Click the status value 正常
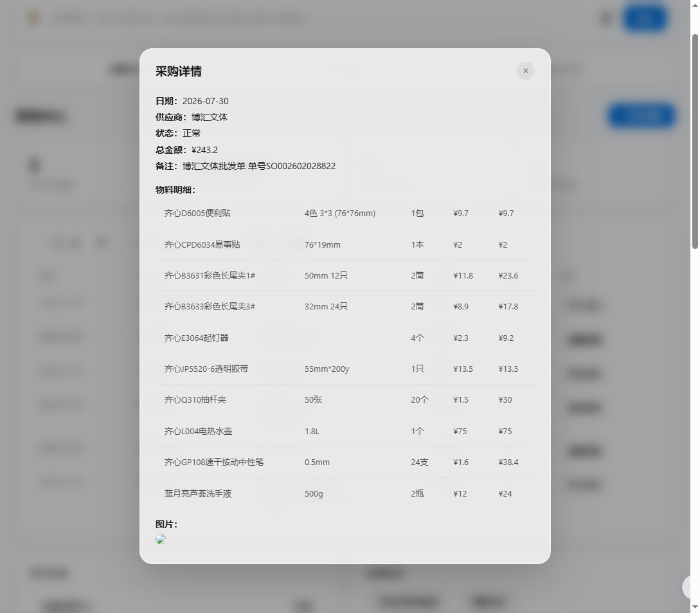 tap(192, 133)
